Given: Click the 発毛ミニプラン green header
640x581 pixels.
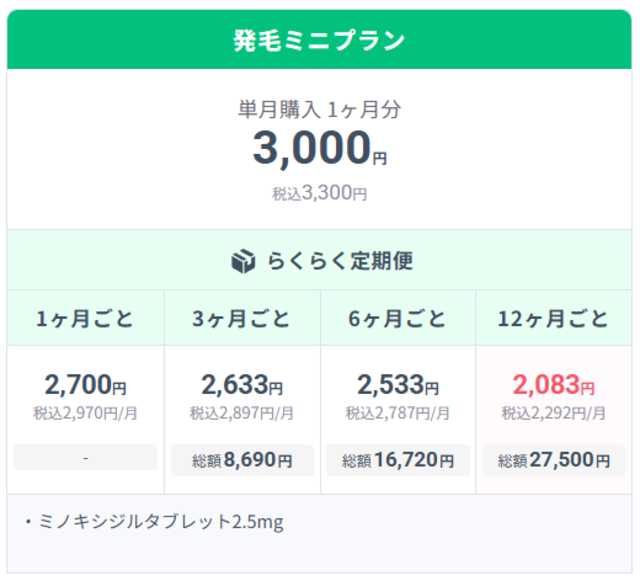Looking at the screenshot, I should 319,40.
